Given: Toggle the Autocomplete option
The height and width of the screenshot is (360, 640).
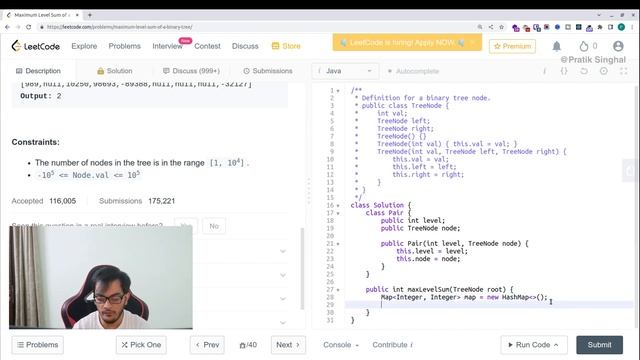Looking at the screenshot, I should (x=413, y=71).
